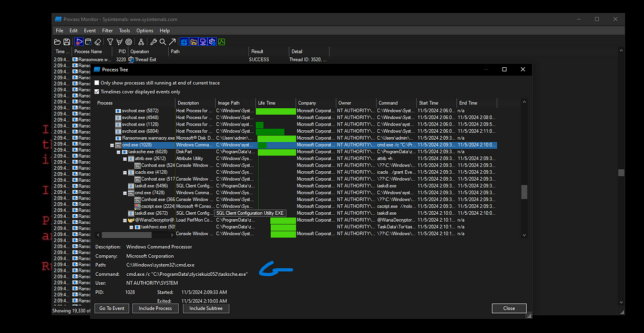Screen dimensions: 644x333
Task: Clear the events display
Action: click(98, 41)
